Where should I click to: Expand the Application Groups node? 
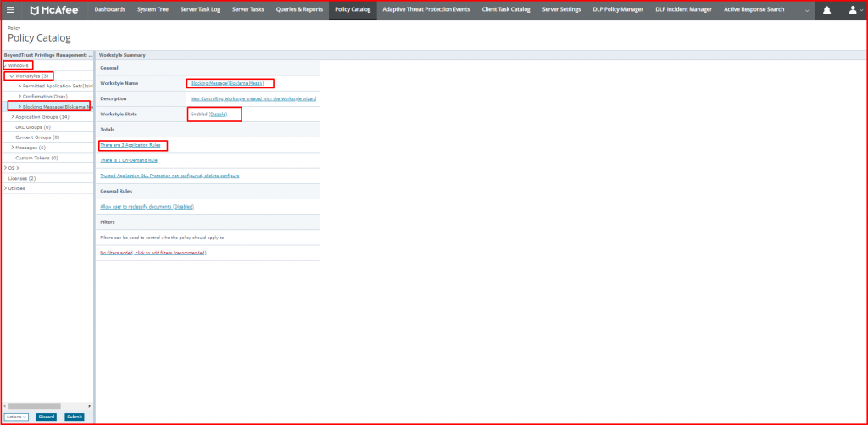pyautogui.click(x=12, y=116)
